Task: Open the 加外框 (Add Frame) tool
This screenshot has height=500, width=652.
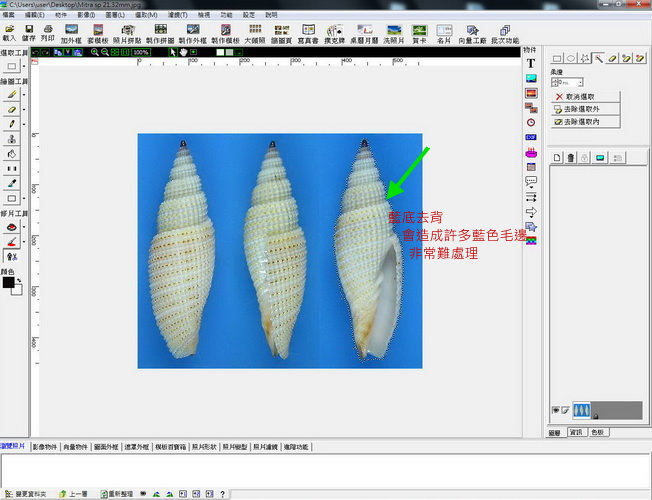Action: pyautogui.click(x=71, y=32)
